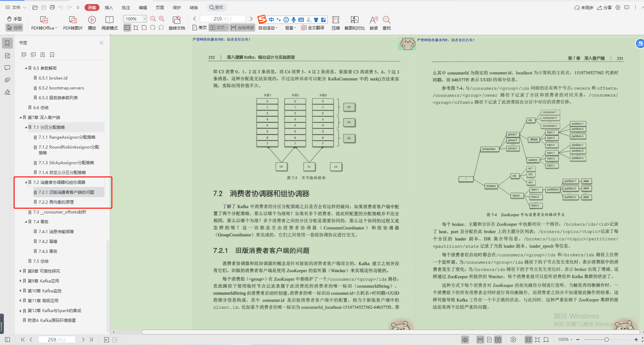
Task: Open 背景 background color dropdown
Action: (x=291, y=28)
